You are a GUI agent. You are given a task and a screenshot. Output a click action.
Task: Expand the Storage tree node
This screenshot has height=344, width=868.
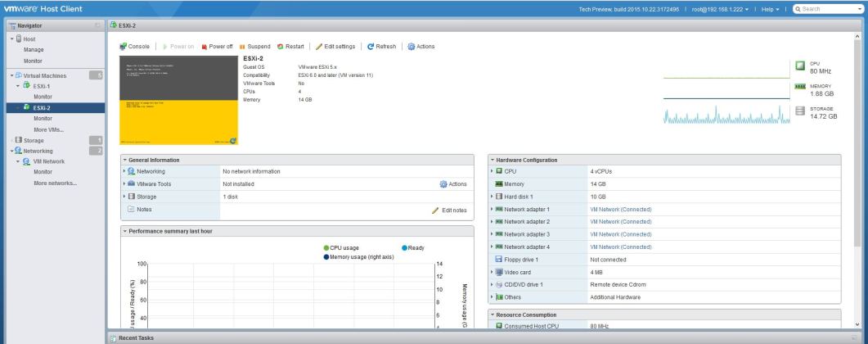[x=11, y=140]
